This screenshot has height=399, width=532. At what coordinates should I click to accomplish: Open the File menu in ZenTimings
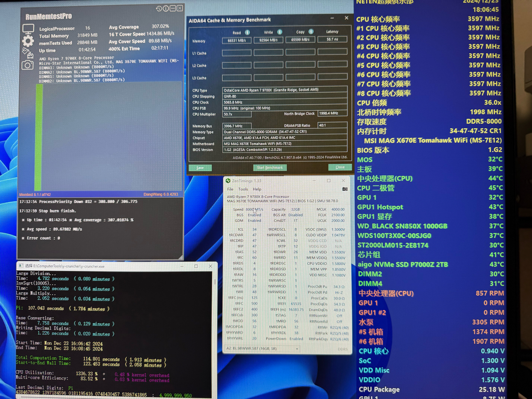tap(230, 189)
